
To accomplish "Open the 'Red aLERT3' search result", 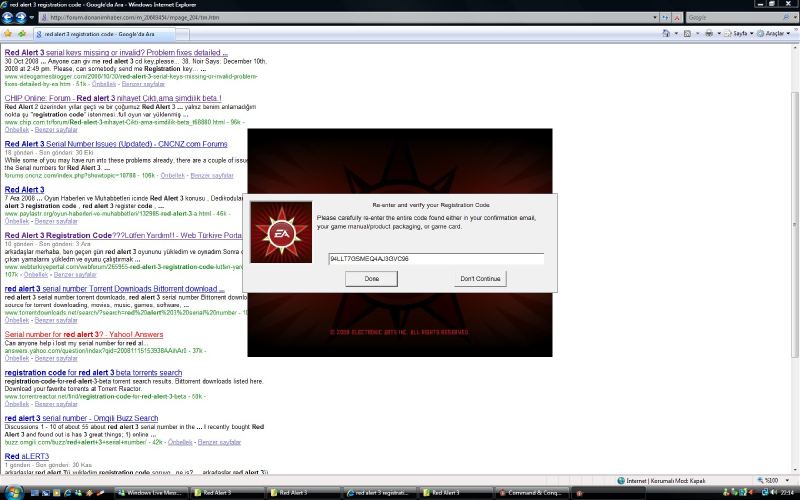I will point(27,457).
